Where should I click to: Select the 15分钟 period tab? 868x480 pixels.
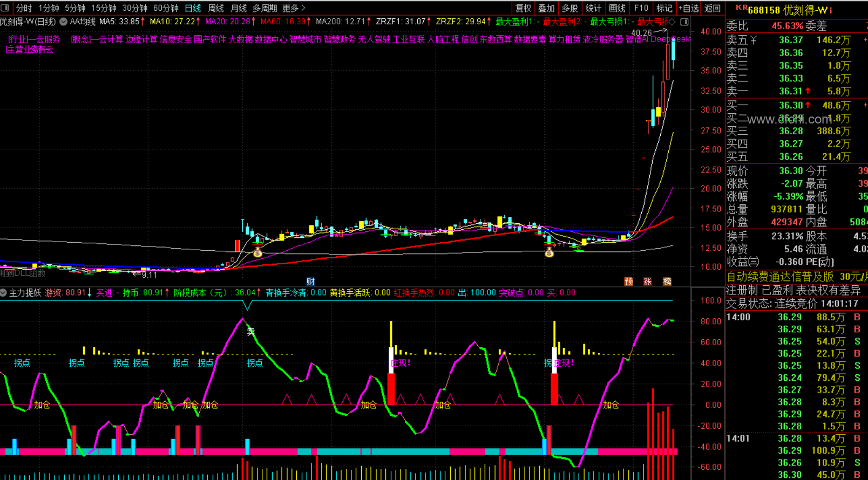(104, 8)
